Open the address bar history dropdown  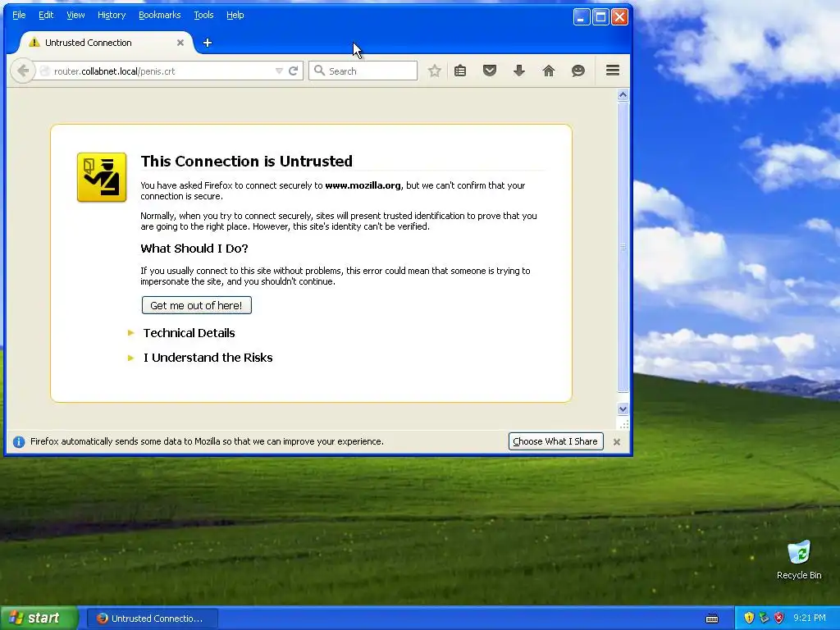(x=279, y=71)
